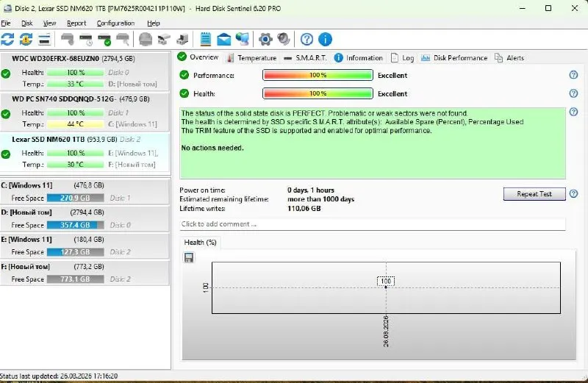The height and width of the screenshot is (383, 588).
Task: Click the E: free space 127,3 GB bar
Action: coord(76,252)
